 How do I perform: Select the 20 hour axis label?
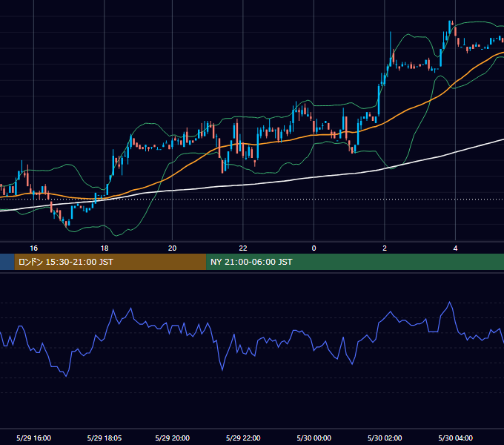coord(172,248)
